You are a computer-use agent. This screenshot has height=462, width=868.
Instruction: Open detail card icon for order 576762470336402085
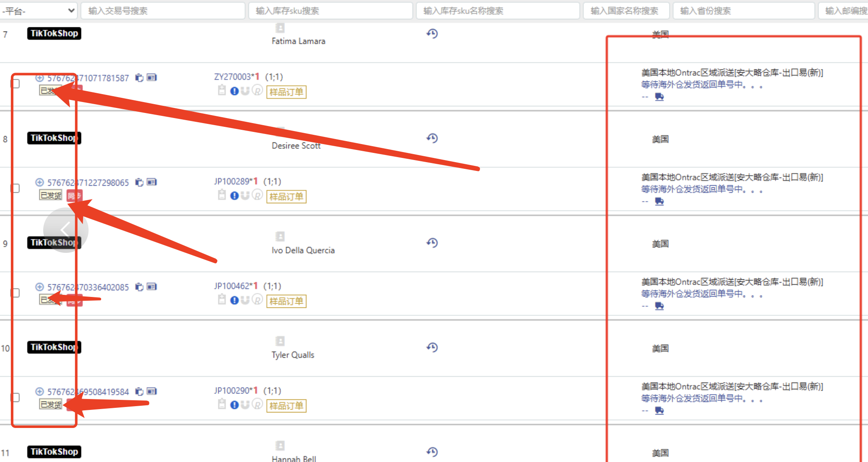(x=152, y=286)
